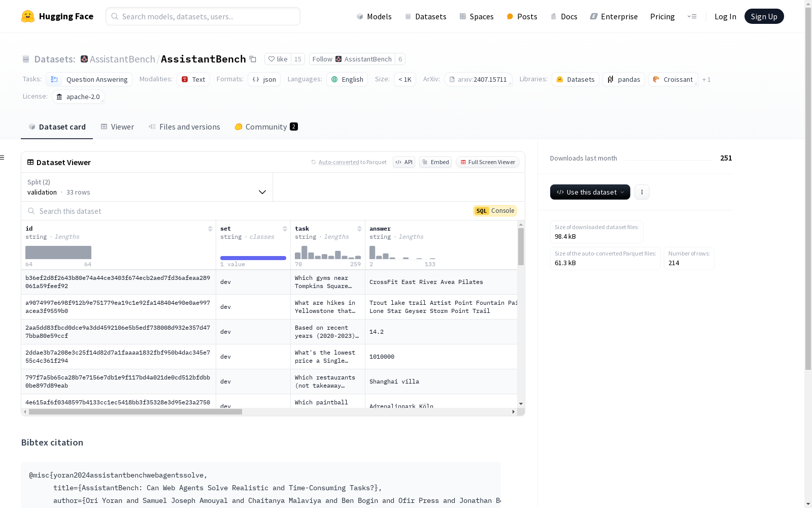Focus the Search models, datasets, users field
812x508 pixels.
click(203, 16)
